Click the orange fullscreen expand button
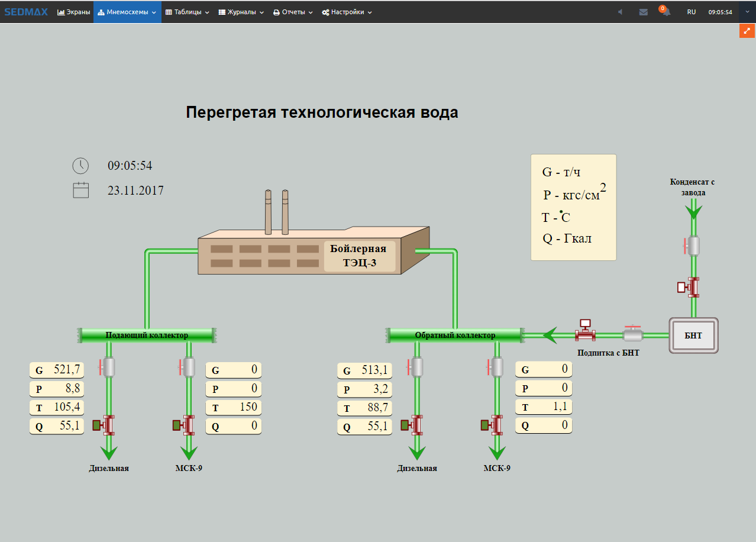This screenshot has width=756, height=542. [747, 31]
